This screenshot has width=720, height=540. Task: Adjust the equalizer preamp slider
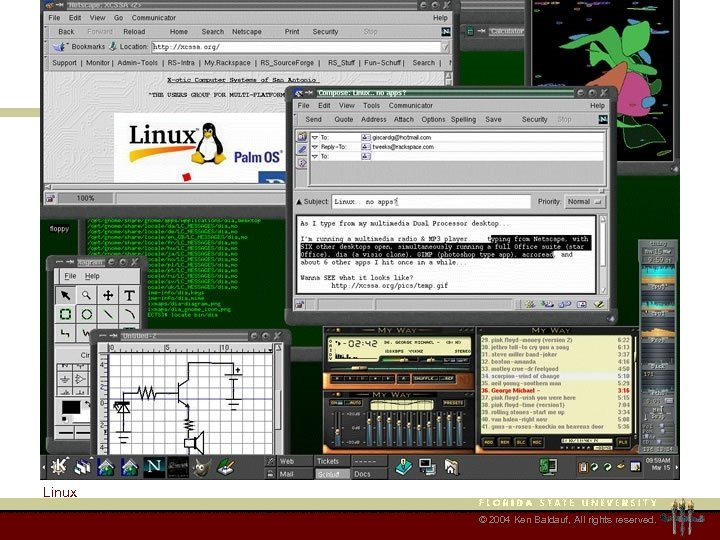[338, 428]
